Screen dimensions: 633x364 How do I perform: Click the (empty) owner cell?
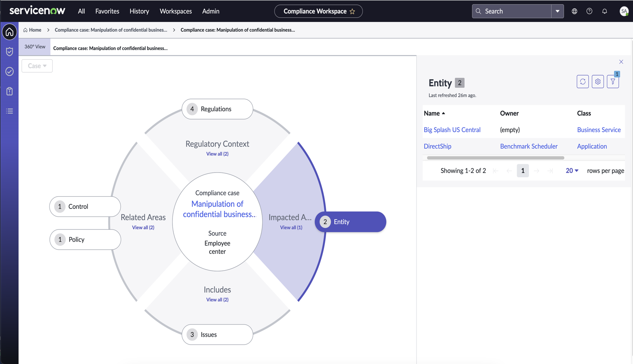point(510,130)
